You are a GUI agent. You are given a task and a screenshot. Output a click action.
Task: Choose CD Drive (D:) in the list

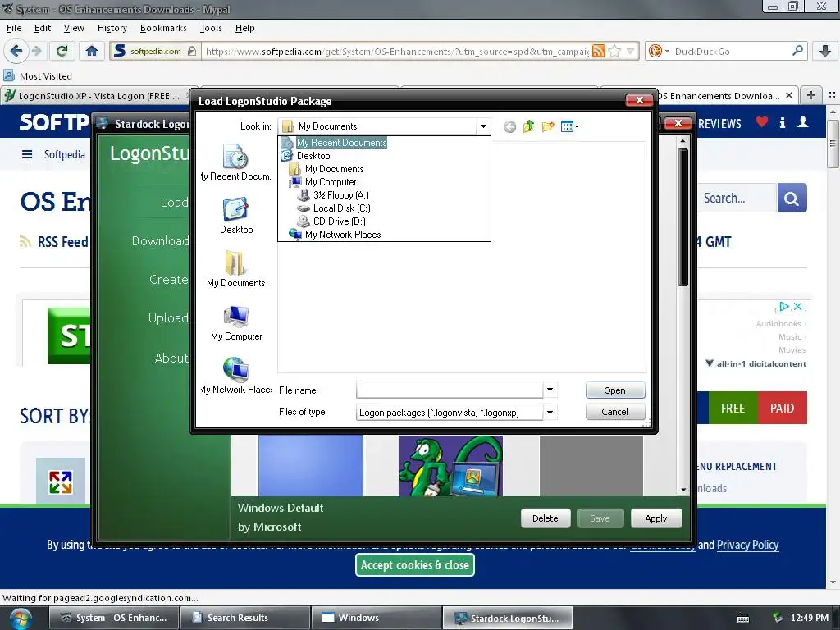click(x=339, y=221)
